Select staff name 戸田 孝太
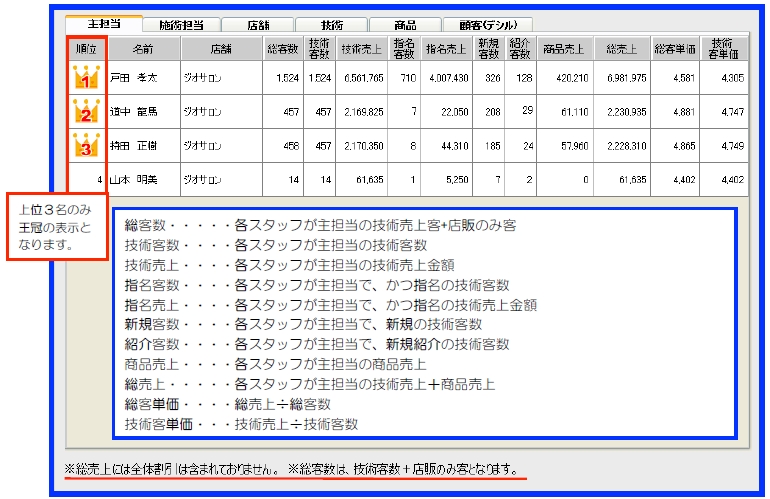This screenshot has height=499, width=770. click(134, 77)
